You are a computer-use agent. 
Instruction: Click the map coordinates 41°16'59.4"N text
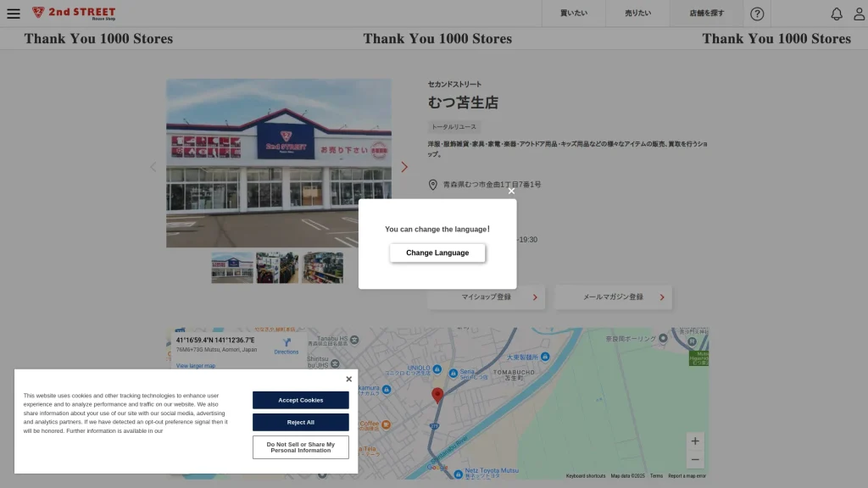[215, 341]
